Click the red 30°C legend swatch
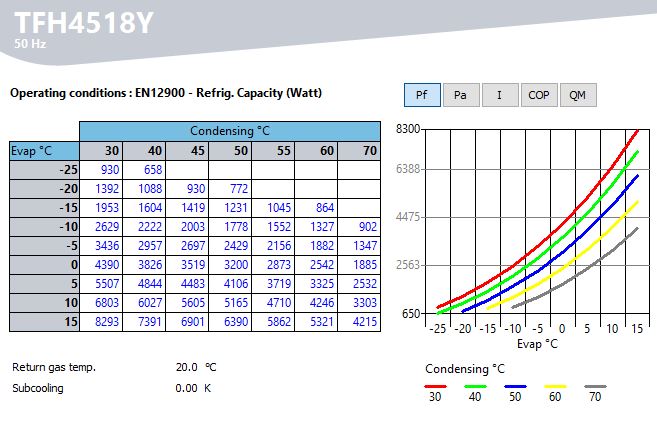The width and height of the screenshot is (657, 421). [435, 386]
